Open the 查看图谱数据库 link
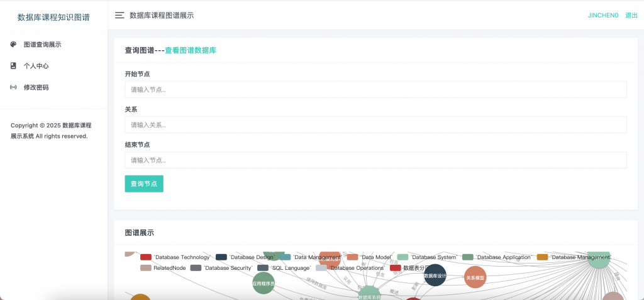 click(x=191, y=50)
